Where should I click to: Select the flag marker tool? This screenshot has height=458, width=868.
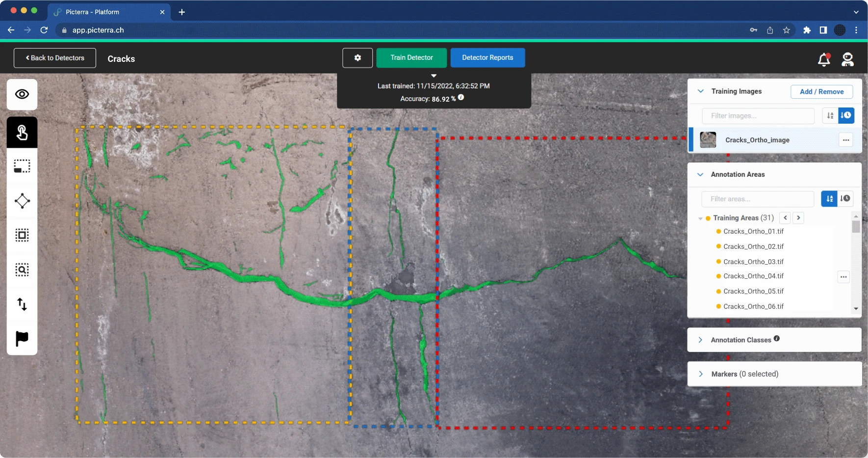click(x=22, y=339)
